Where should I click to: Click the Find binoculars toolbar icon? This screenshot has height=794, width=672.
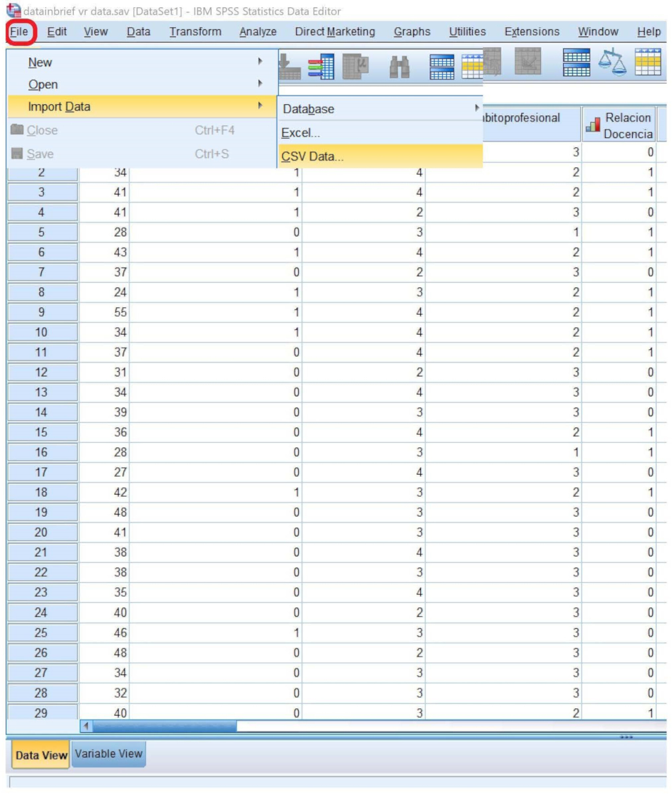pyautogui.click(x=400, y=67)
